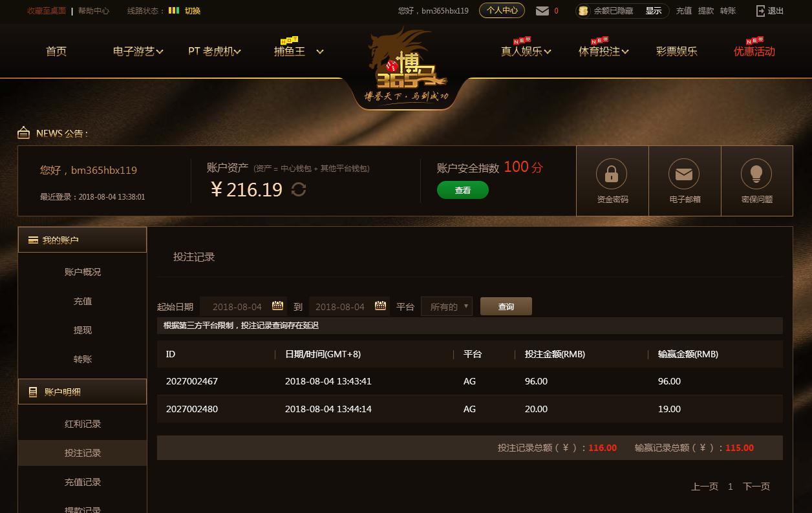Open the 电子邮箱 envelope icon

point(684,174)
